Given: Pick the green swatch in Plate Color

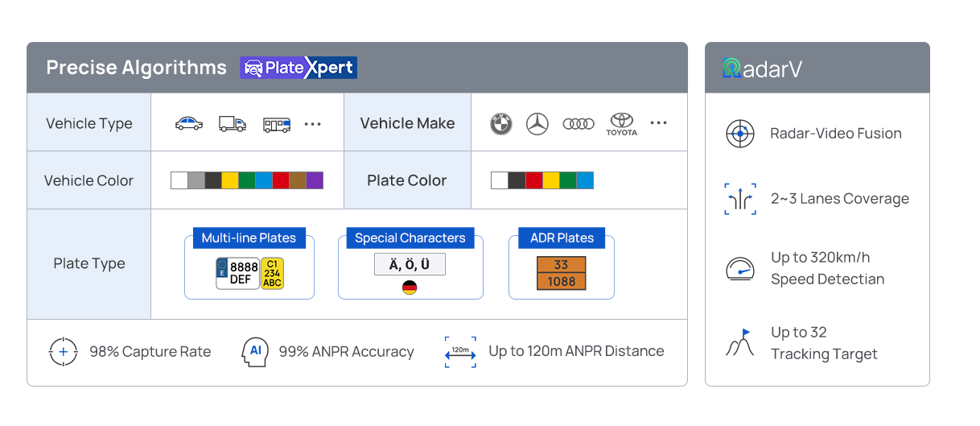Looking at the screenshot, I should click(567, 180).
